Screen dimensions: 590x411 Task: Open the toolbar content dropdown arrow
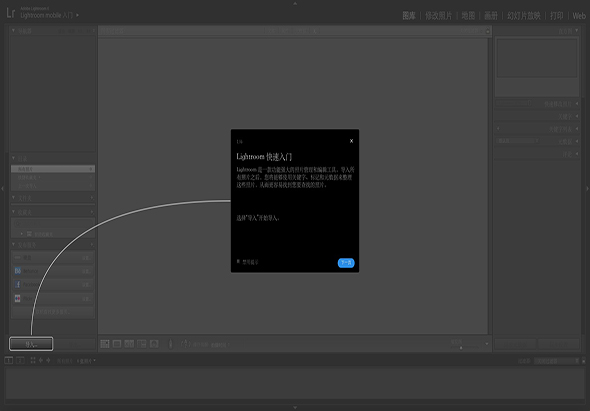pyautogui.click(x=487, y=344)
